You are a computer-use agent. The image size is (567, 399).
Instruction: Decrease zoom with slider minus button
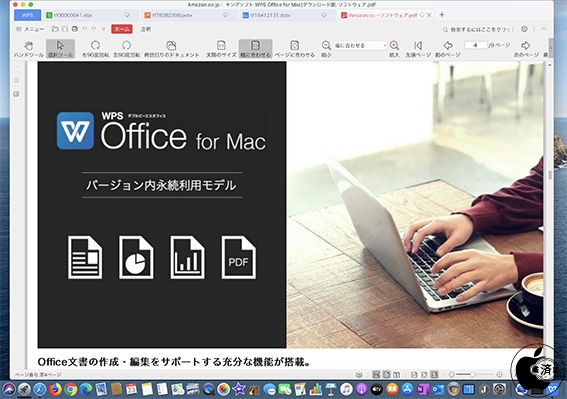tap(452, 374)
